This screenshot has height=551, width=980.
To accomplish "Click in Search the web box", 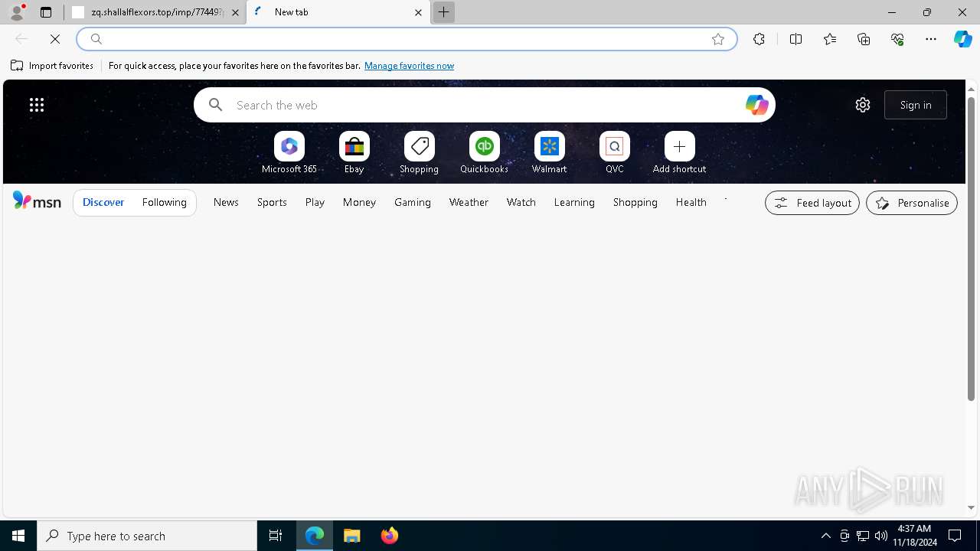I will [485, 105].
